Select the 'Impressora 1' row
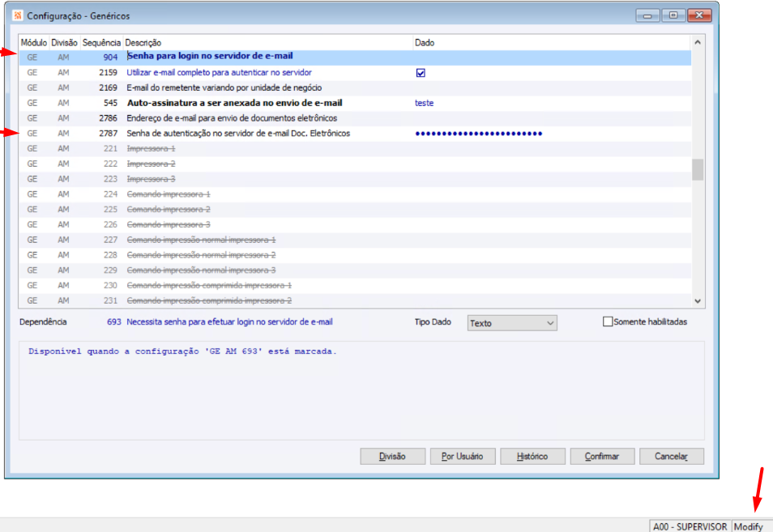This screenshot has width=773, height=532. pos(355,149)
